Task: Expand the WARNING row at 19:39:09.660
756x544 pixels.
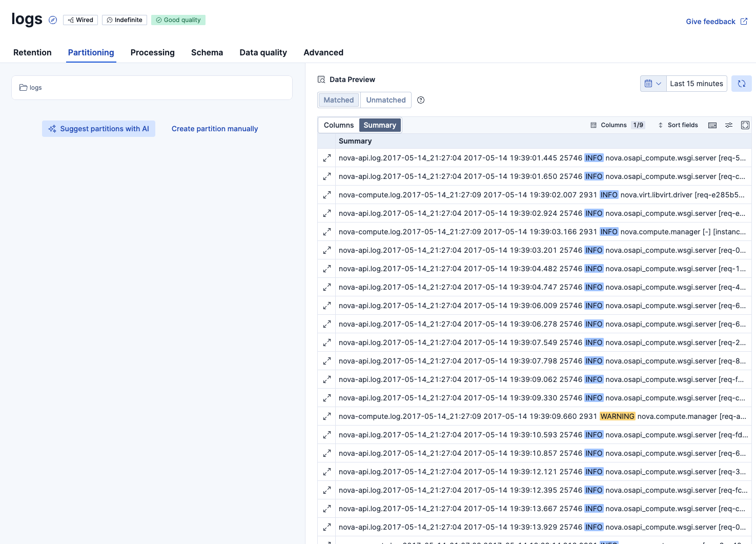Action: click(x=327, y=416)
